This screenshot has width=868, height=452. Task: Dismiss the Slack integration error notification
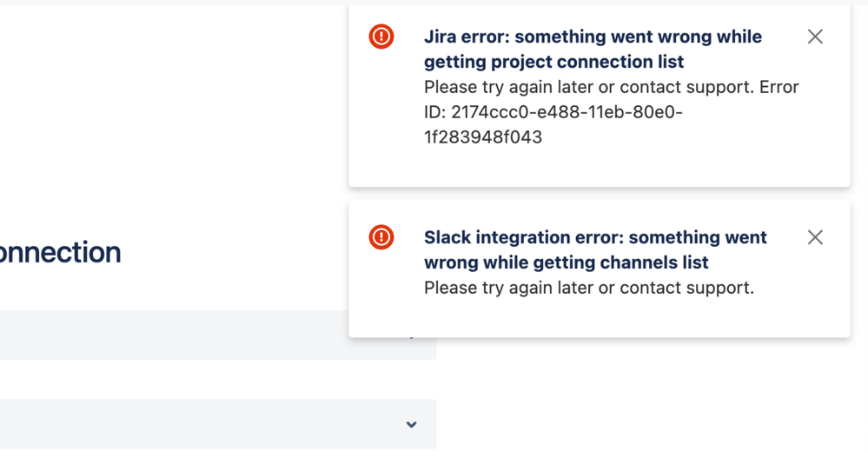coord(815,237)
